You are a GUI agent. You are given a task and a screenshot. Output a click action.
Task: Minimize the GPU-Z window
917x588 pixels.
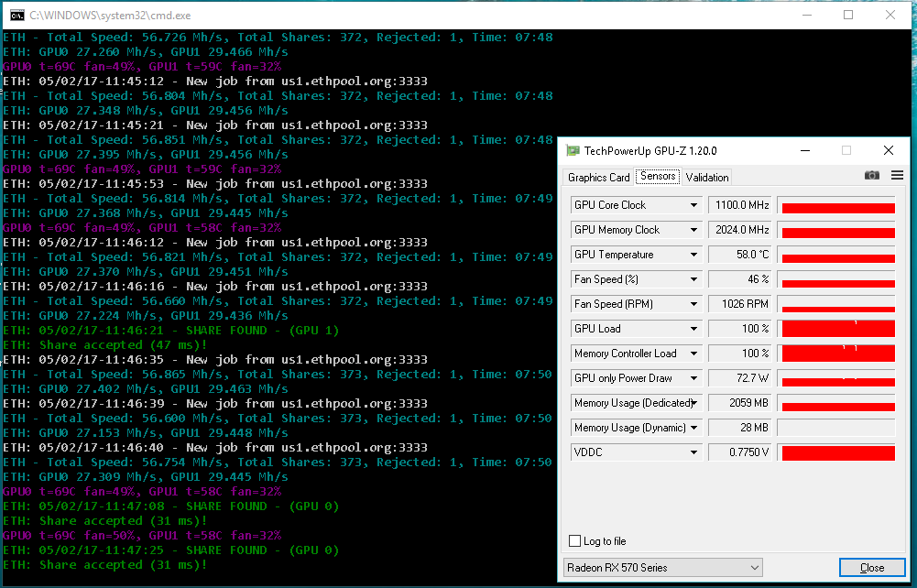coord(804,151)
